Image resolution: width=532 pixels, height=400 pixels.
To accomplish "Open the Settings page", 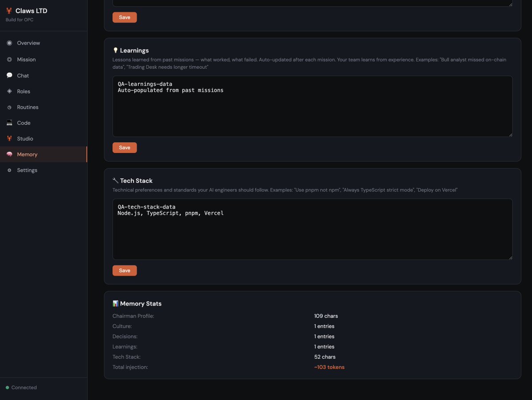I will click(43, 170).
